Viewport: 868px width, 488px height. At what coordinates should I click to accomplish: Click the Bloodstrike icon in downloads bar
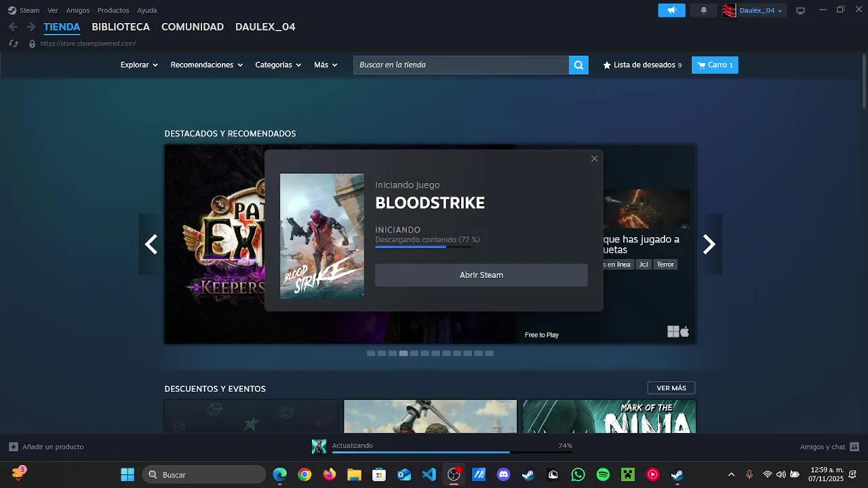pos(319,447)
